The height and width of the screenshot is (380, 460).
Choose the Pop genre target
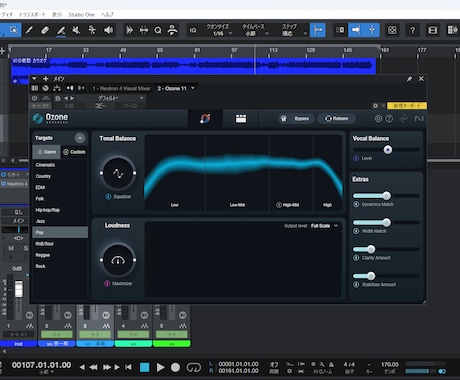60,232
